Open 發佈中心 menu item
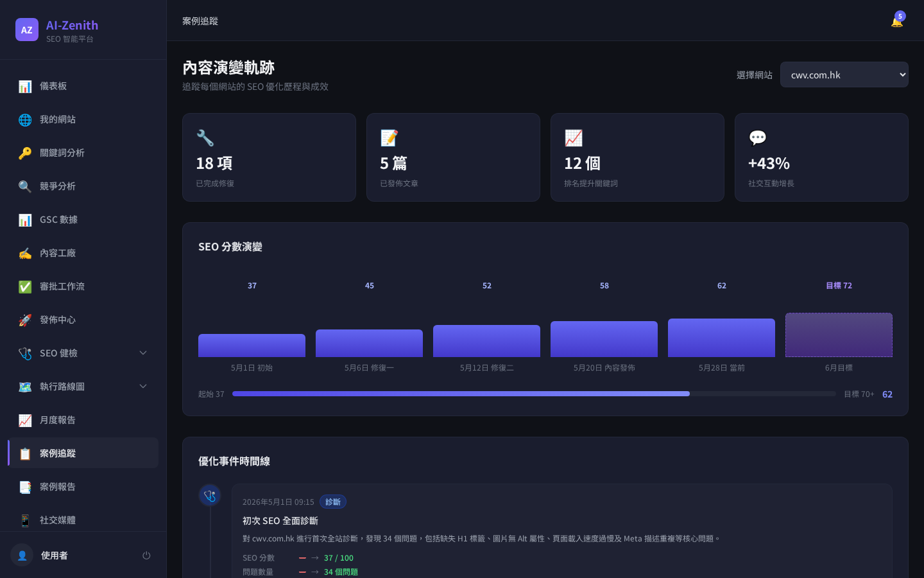Viewport: 924px width, 578px height. [83, 320]
